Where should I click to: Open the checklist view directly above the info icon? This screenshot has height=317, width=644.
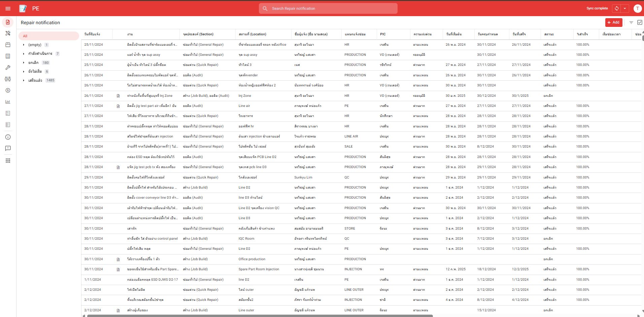[8, 125]
